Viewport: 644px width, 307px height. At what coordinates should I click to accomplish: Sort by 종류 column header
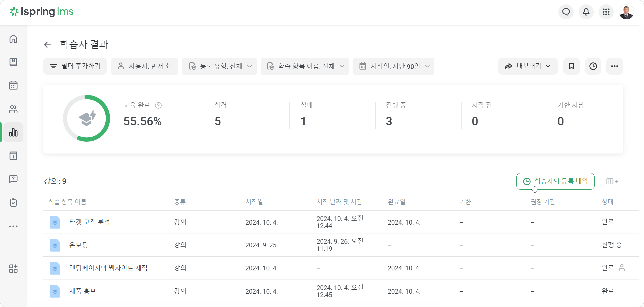point(180,202)
